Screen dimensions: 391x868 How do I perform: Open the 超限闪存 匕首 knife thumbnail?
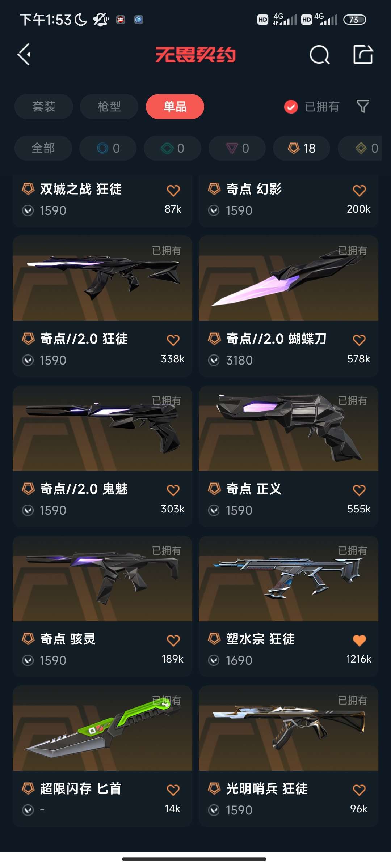[x=102, y=728]
